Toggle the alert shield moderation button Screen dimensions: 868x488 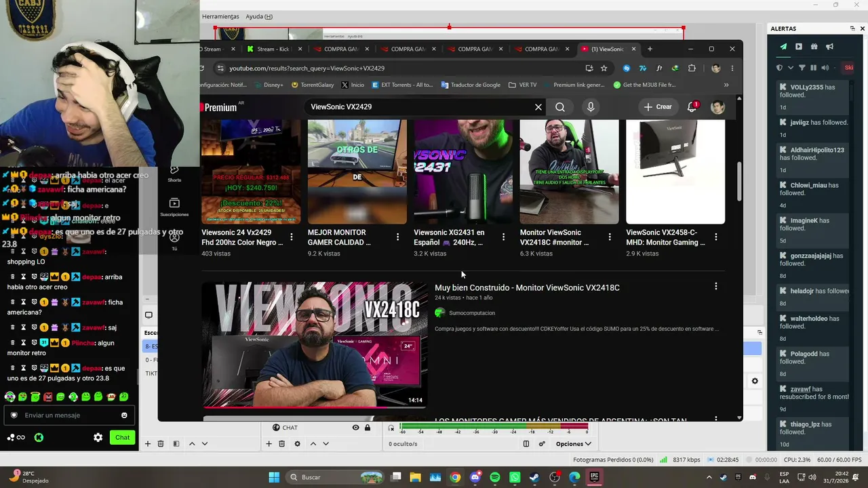tap(779, 68)
